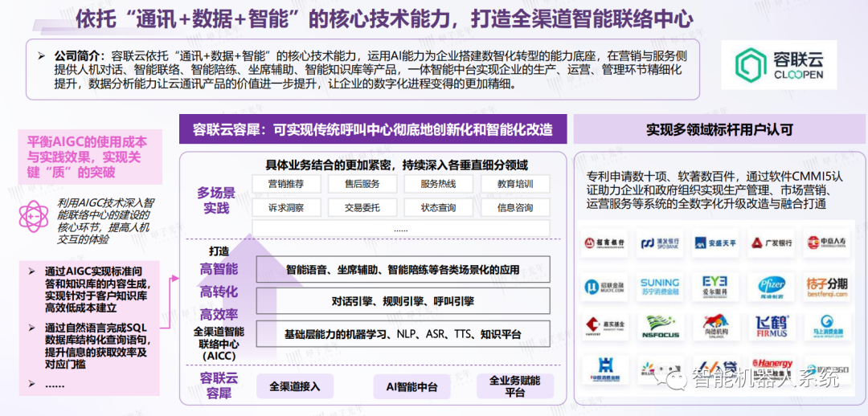This screenshot has width=868, height=416.
Task: Click the 高转化 label
Action: (x=219, y=292)
